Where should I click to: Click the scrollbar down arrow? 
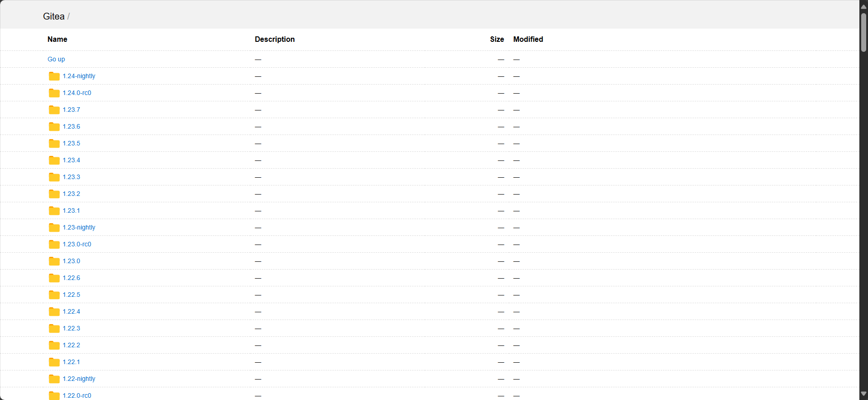[863, 394]
